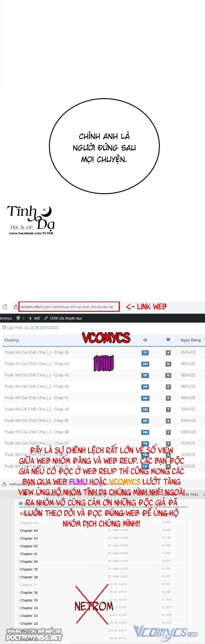
Task: Click the padlock icon beside nettruyen URL
Action: 4,484
